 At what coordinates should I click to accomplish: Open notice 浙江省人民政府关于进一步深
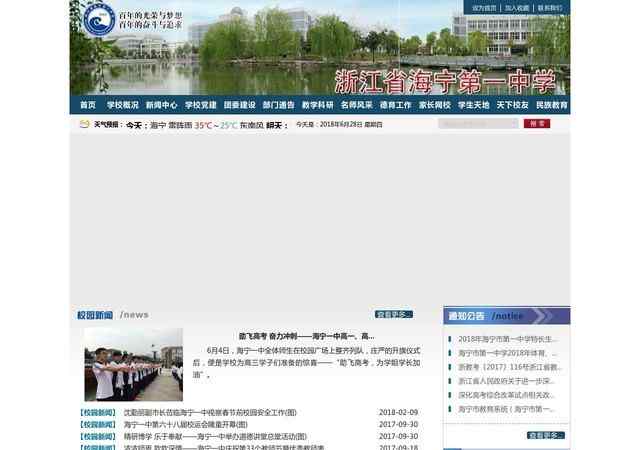click(507, 381)
